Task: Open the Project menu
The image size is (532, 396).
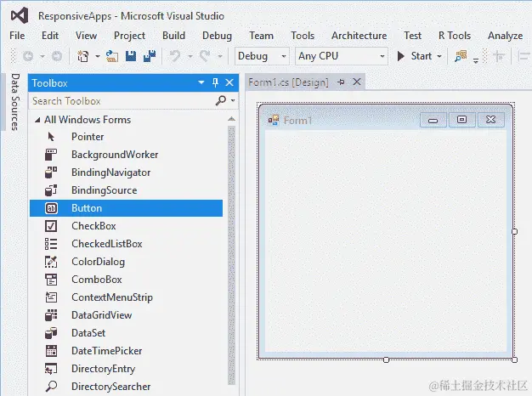Action: point(130,36)
